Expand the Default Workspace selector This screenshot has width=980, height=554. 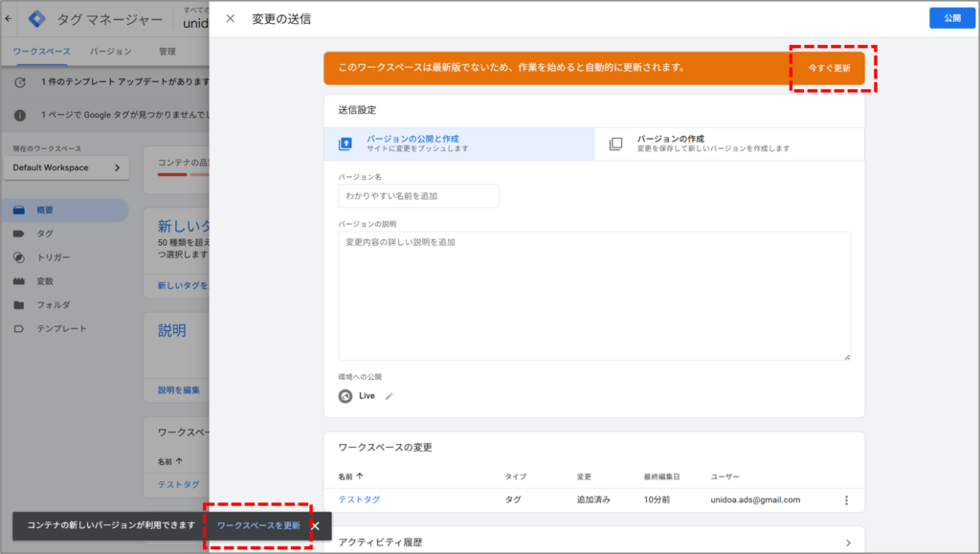coord(65,167)
